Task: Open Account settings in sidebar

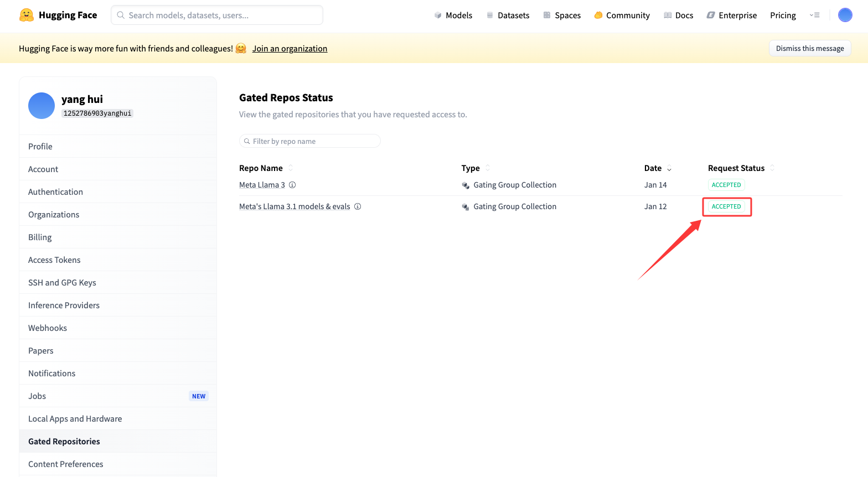Action: (118, 169)
